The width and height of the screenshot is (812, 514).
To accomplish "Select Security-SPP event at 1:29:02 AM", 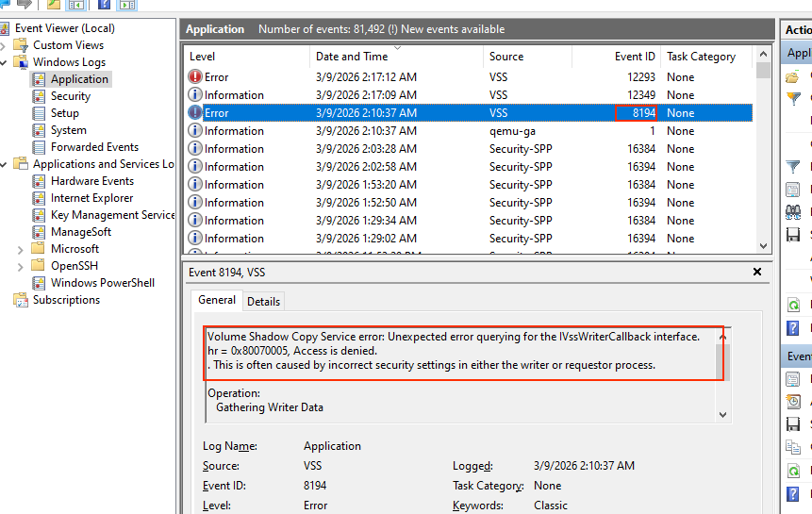I will coord(469,238).
